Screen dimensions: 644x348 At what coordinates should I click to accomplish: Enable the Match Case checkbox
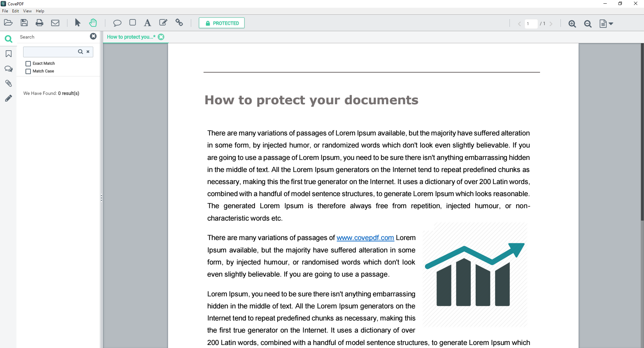28,71
